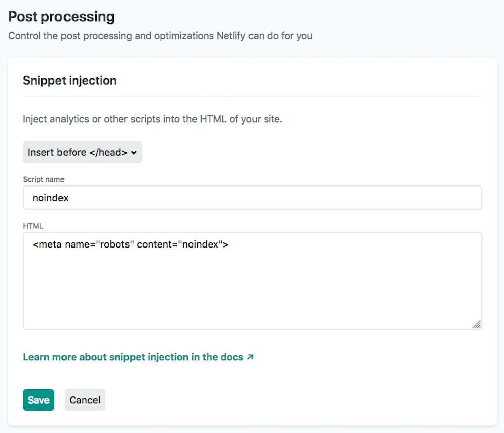Viewport: 504px width, 433px height.
Task: Click the "Inject analytics or other scripts" description
Action: click(x=152, y=119)
